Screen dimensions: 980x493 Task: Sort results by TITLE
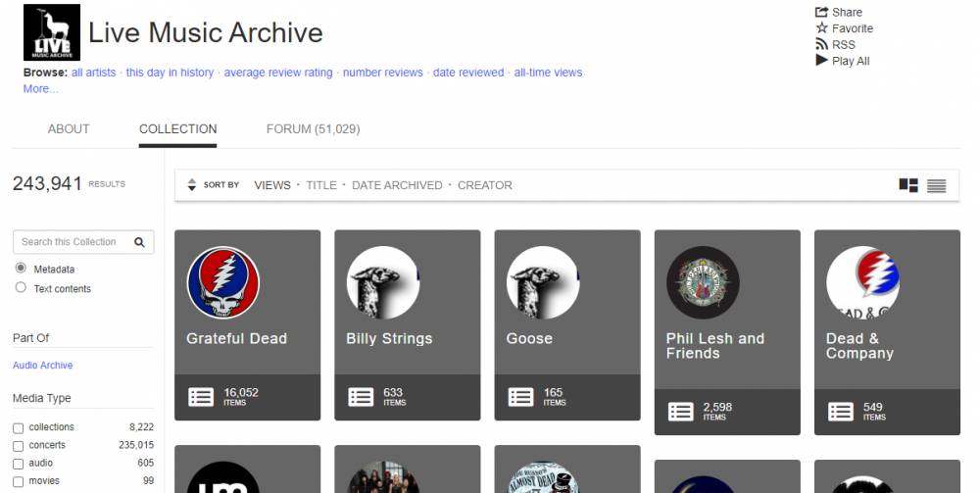click(321, 185)
